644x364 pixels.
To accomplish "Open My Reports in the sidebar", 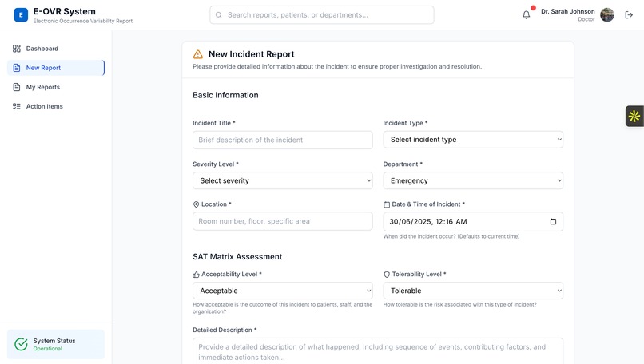I will click(55, 87).
